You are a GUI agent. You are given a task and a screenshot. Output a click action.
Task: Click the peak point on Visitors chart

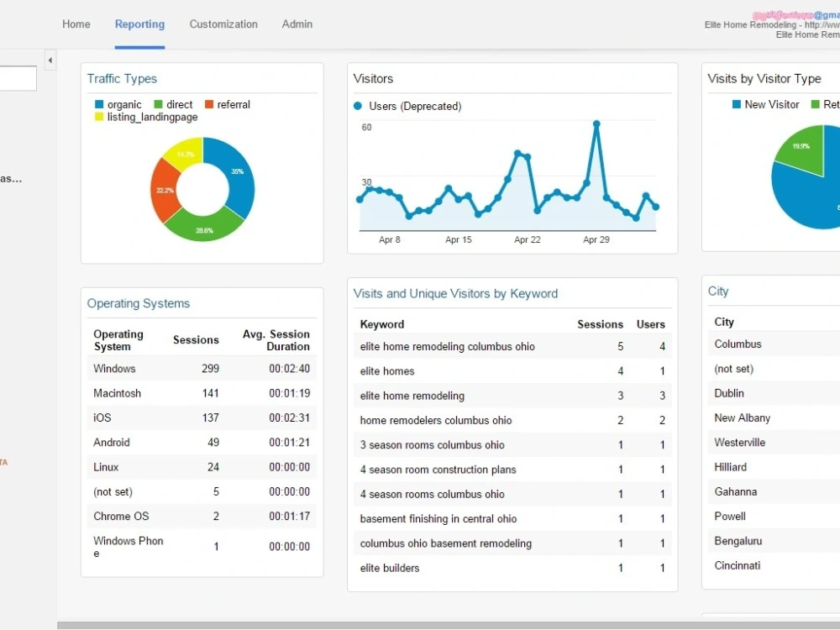[x=596, y=123]
